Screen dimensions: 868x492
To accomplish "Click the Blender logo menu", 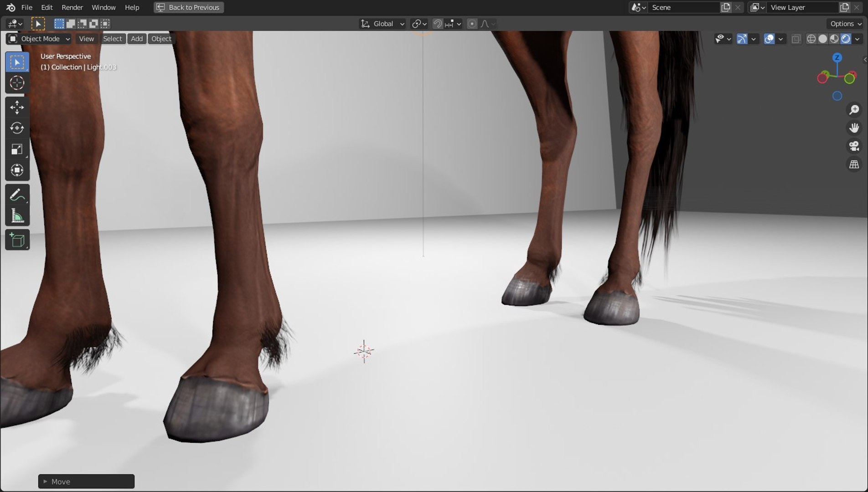I will click(x=10, y=7).
